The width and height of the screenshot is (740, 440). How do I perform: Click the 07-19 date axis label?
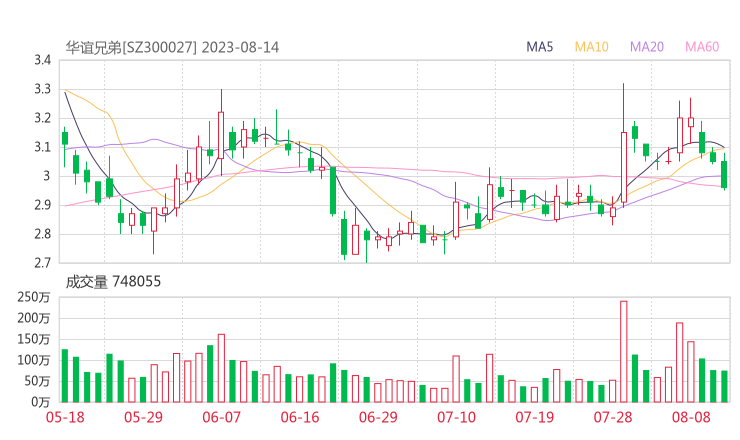pos(535,417)
